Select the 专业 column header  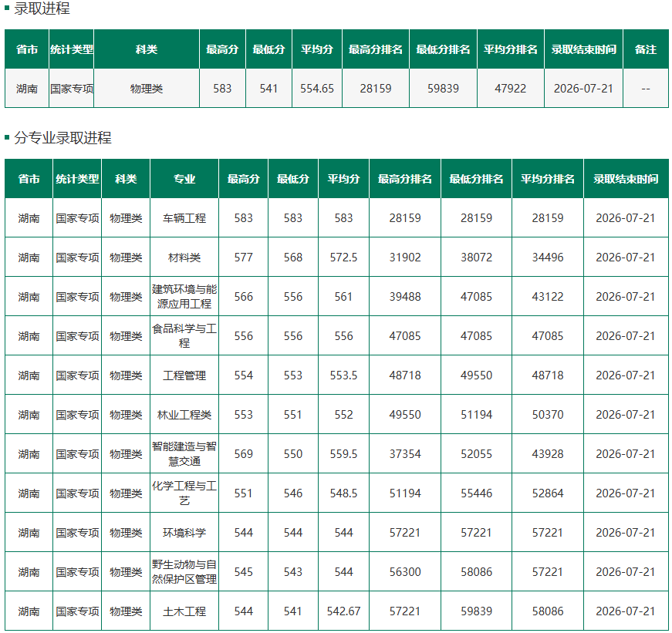(x=184, y=179)
